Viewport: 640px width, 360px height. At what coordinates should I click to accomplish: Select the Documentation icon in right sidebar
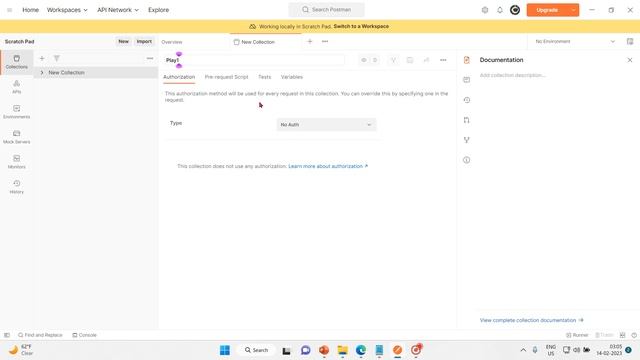click(x=467, y=60)
